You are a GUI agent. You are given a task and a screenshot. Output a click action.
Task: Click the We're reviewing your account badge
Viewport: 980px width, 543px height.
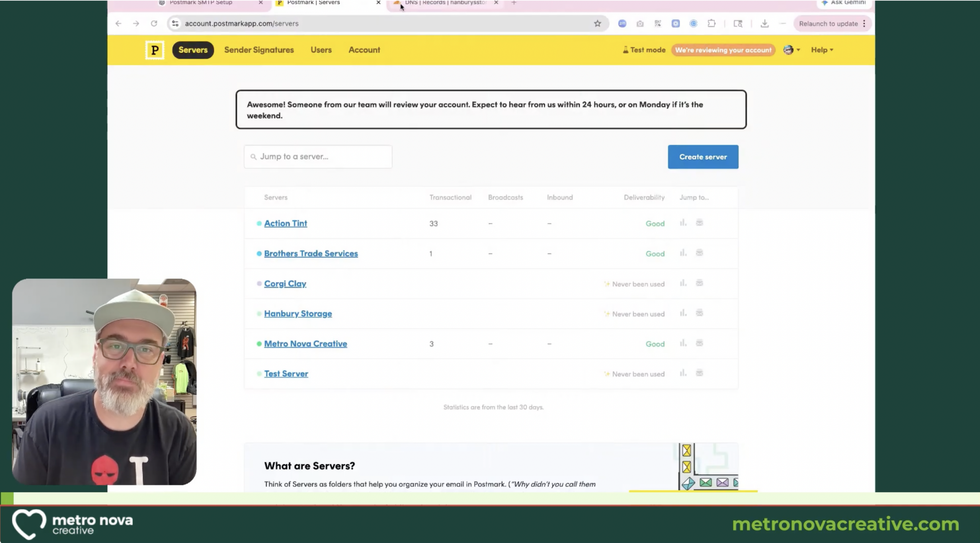coord(723,50)
